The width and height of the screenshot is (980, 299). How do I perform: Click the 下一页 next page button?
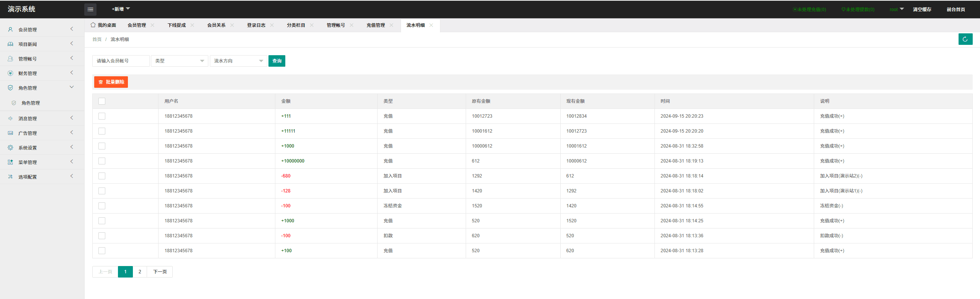tap(160, 272)
